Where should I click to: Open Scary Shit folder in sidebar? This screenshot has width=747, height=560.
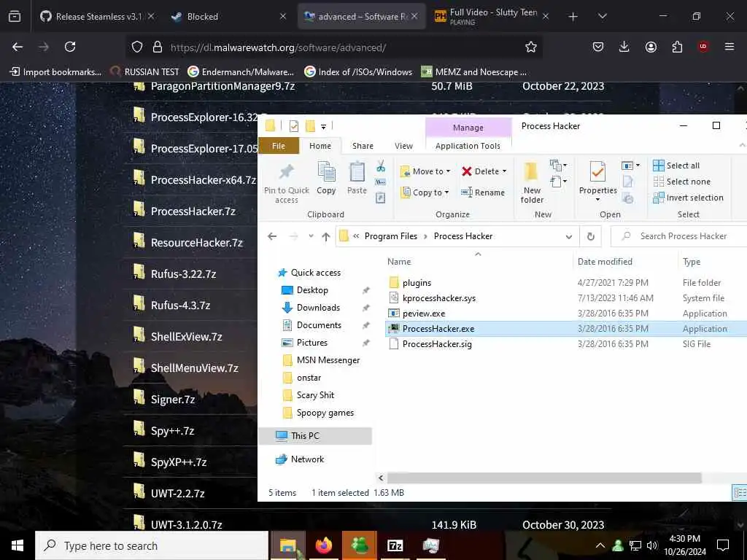pyautogui.click(x=315, y=395)
